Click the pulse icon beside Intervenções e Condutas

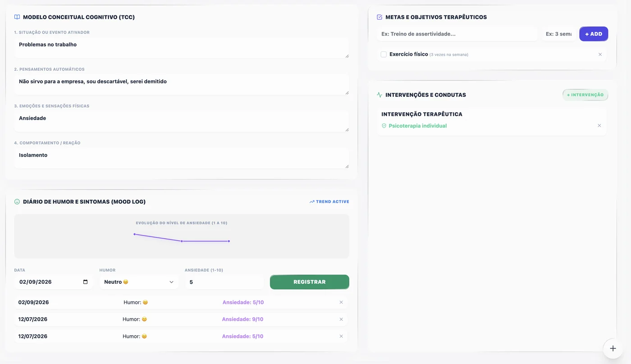(x=380, y=95)
